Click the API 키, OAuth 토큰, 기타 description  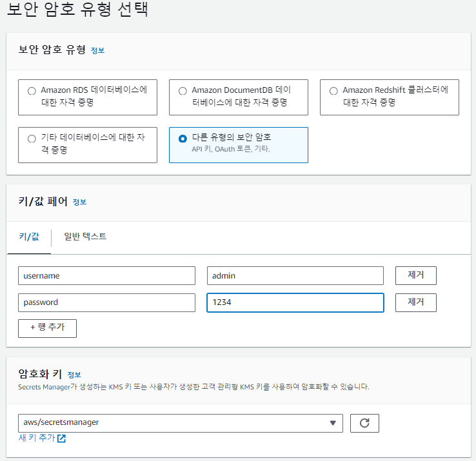pyautogui.click(x=231, y=149)
